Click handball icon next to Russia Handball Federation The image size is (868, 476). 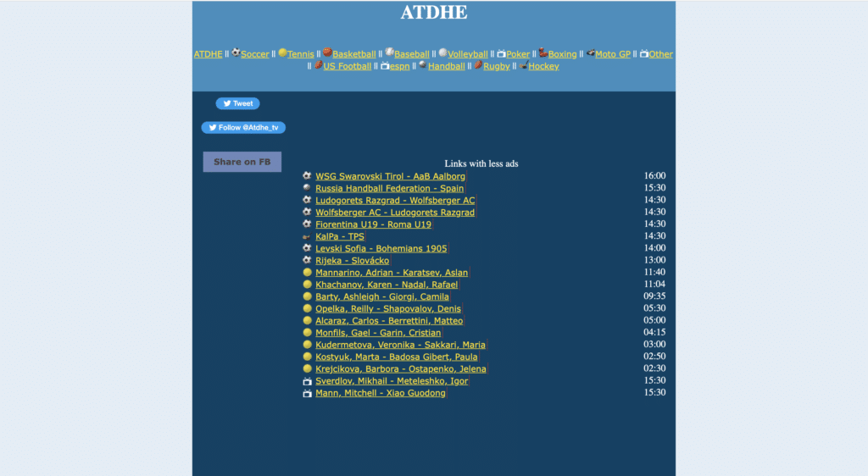(307, 187)
